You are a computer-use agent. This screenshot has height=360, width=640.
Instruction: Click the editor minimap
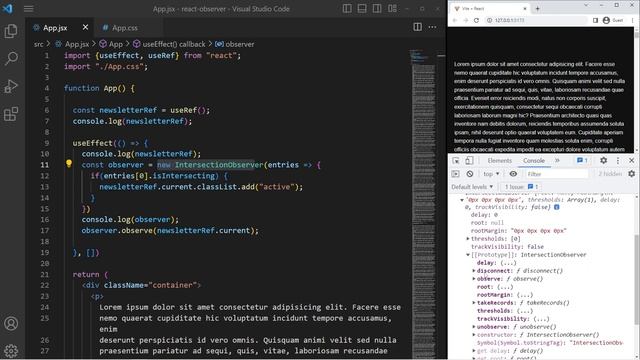click(x=423, y=204)
